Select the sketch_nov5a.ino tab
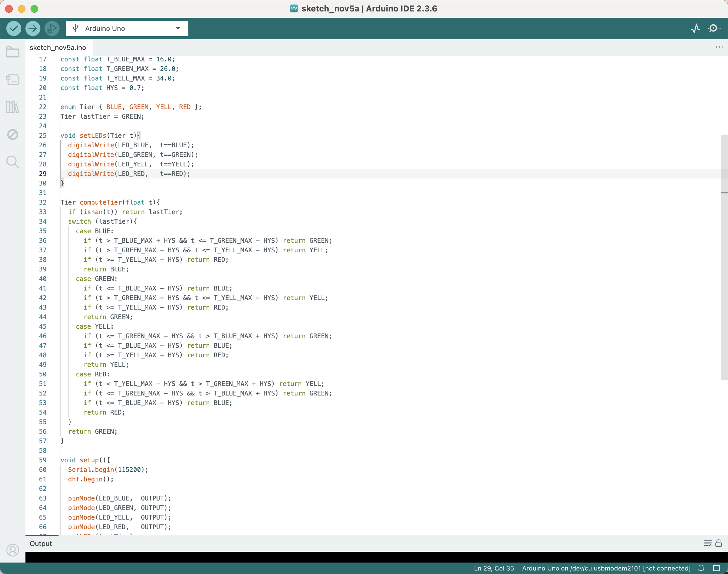This screenshot has width=728, height=574. (58, 48)
